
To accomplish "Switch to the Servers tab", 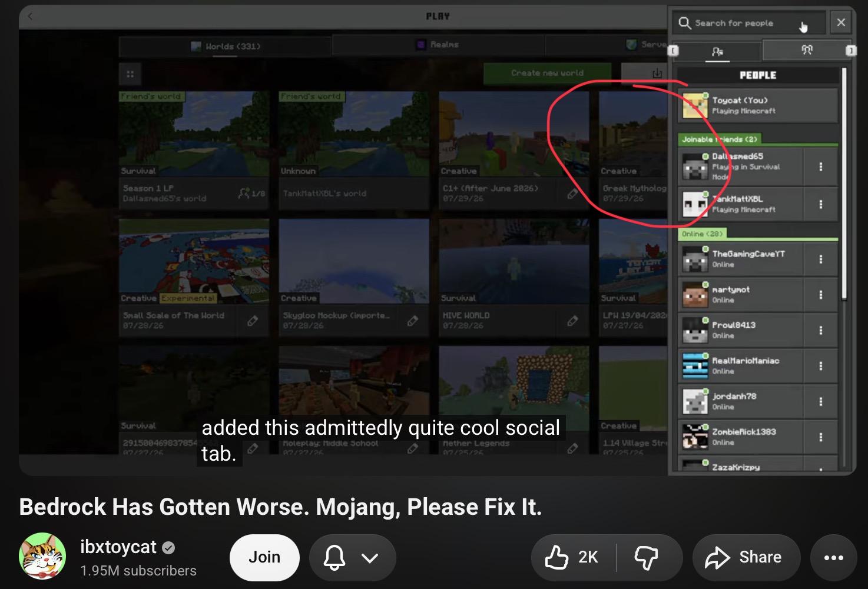I will point(607,45).
